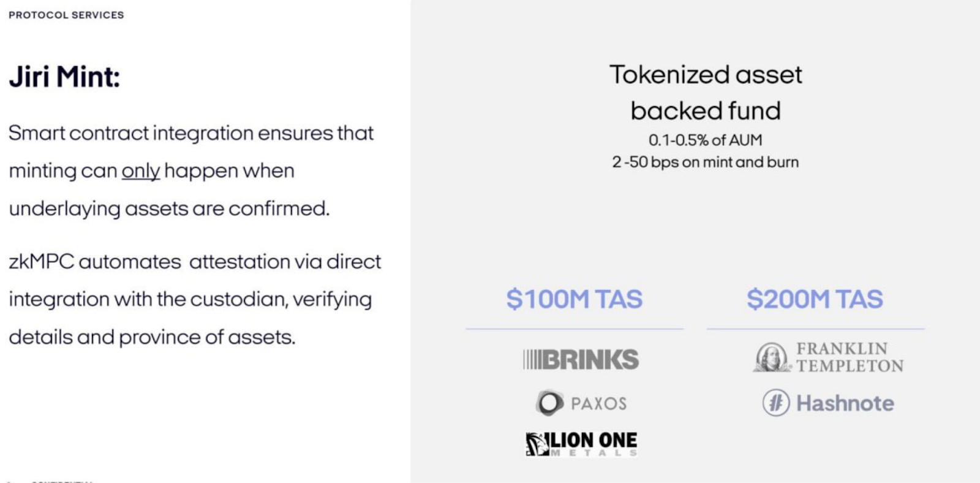
Task: Click the PAXOS wordmark text
Action: pos(598,403)
